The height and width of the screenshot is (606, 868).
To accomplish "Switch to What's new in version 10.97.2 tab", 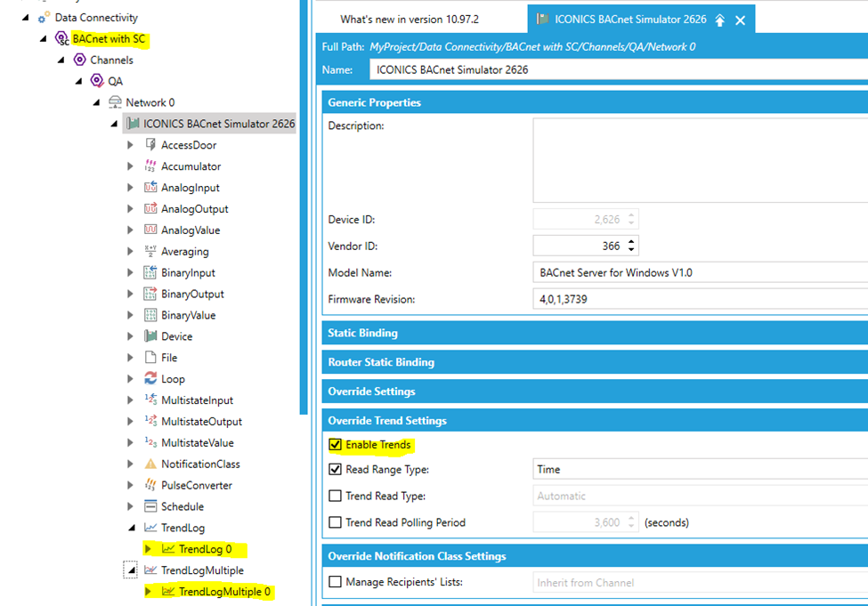I will 410,20.
